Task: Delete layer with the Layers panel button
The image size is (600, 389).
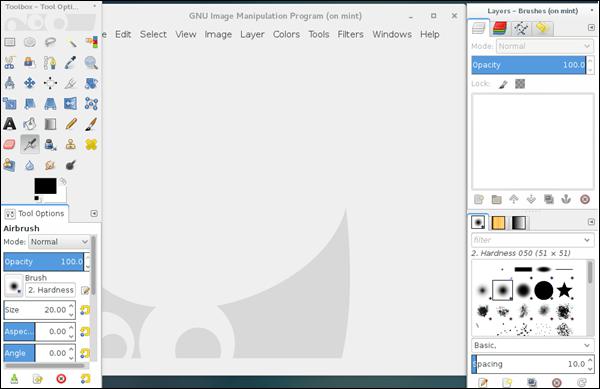Action: click(585, 199)
